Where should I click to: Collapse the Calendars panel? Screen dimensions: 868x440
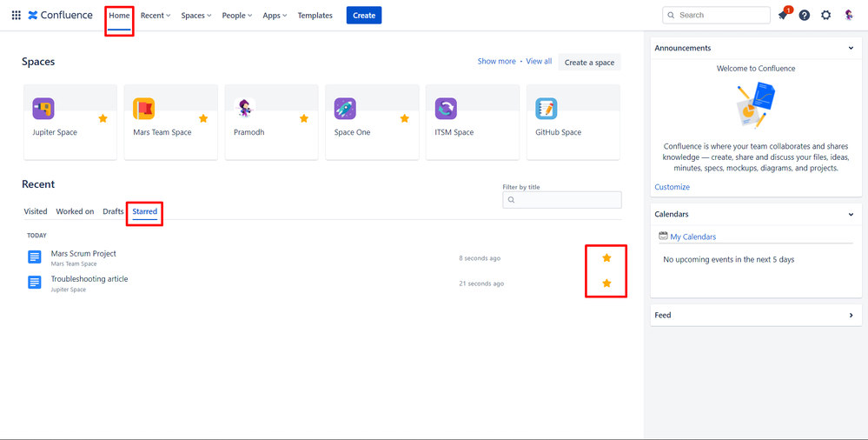[851, 214]
